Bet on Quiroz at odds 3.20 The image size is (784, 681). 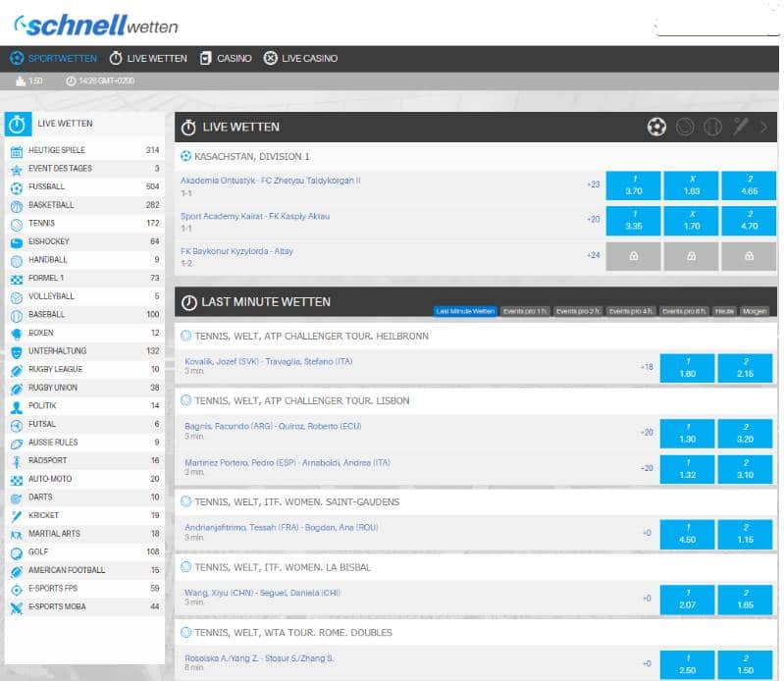point(745,434)
